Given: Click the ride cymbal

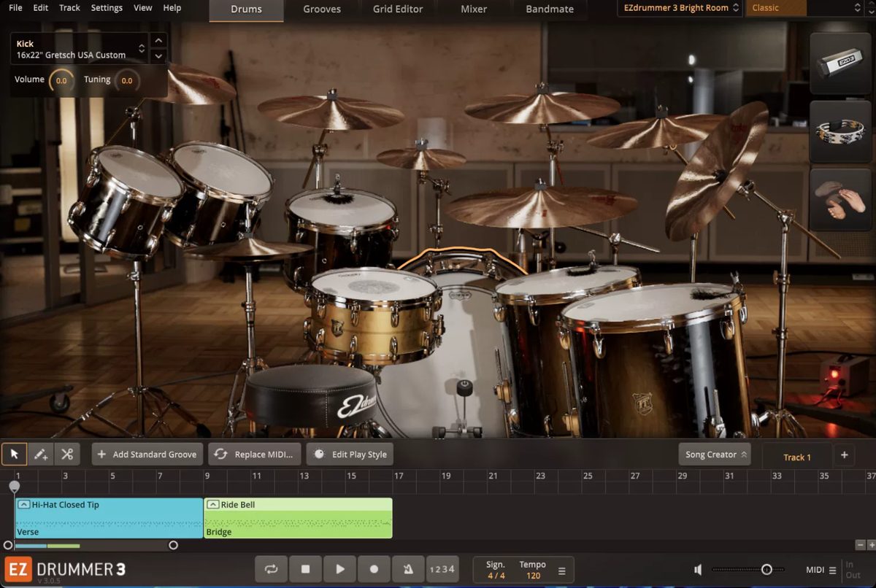Looking at the screenshot, I should [542, 206].
